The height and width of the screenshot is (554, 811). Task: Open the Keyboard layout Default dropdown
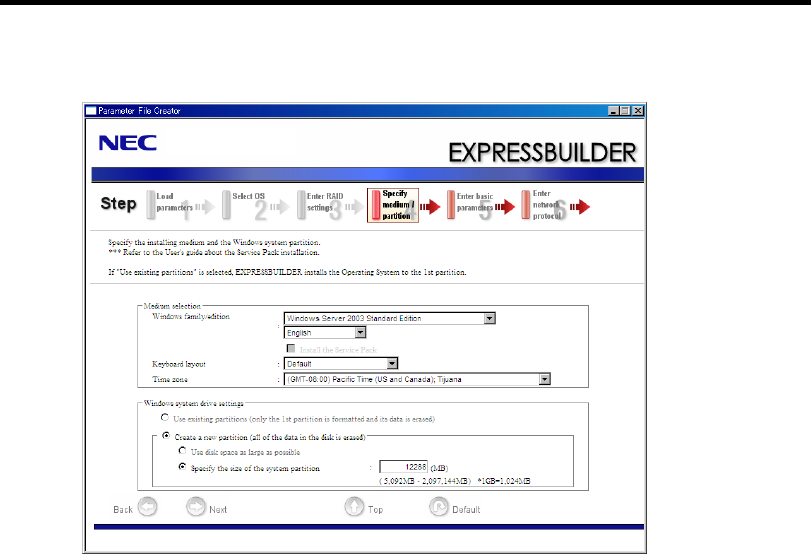[392, 364]
